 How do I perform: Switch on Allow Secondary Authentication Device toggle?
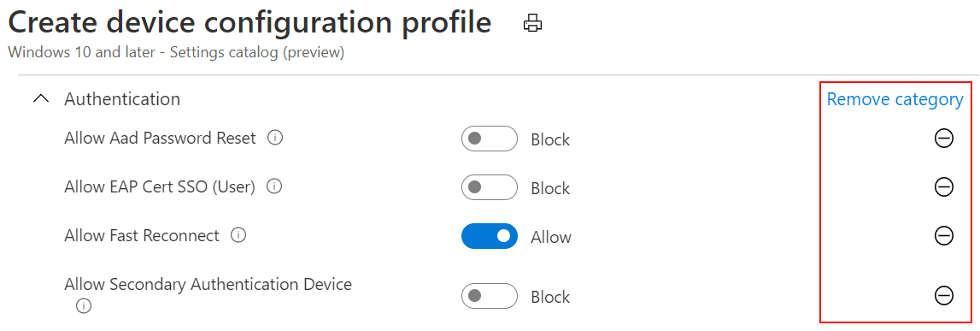[x=490, y=296]
